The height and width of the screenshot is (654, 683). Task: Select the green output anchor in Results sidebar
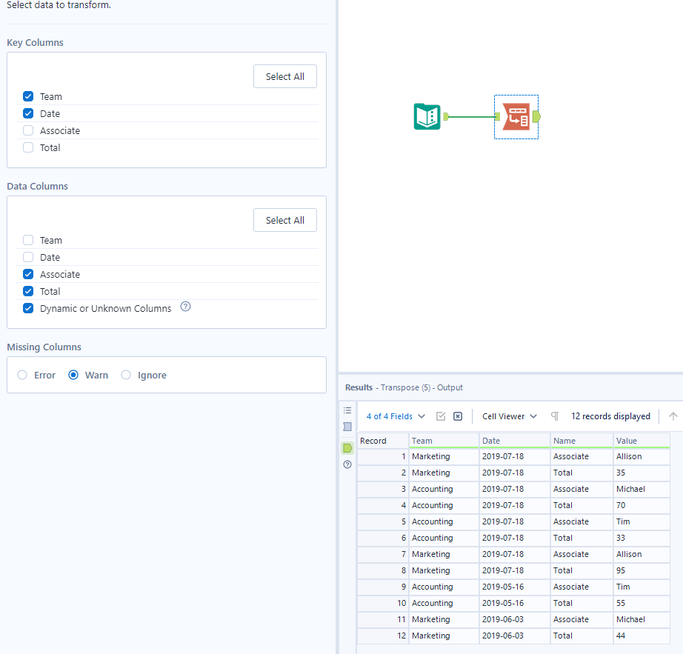pos(347,447)
